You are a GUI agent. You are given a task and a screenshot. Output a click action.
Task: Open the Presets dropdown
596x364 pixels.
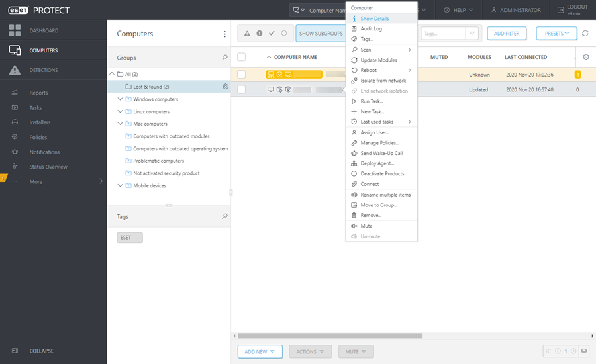pyautogui.click(x=556, y=34)
